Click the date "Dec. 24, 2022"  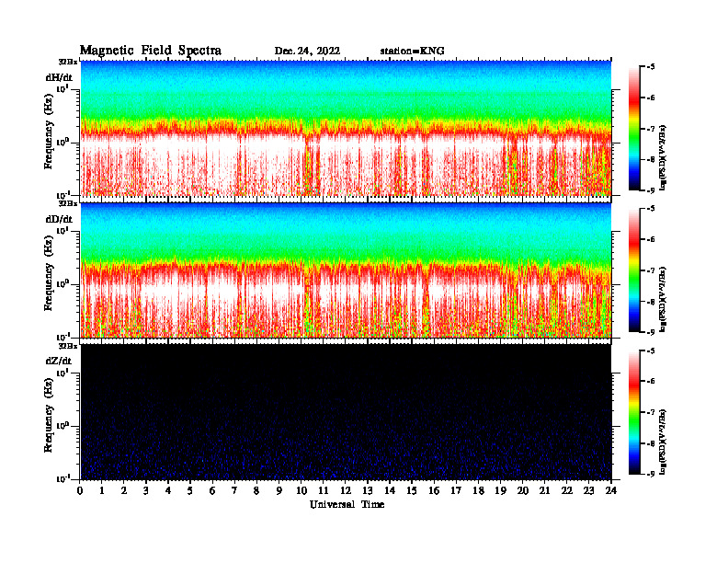click(307, 52)
